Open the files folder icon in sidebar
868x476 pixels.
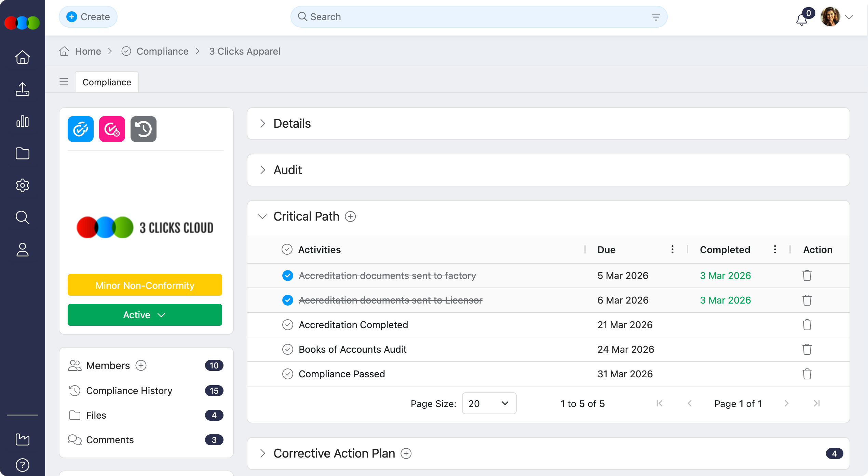pos(22,153)
